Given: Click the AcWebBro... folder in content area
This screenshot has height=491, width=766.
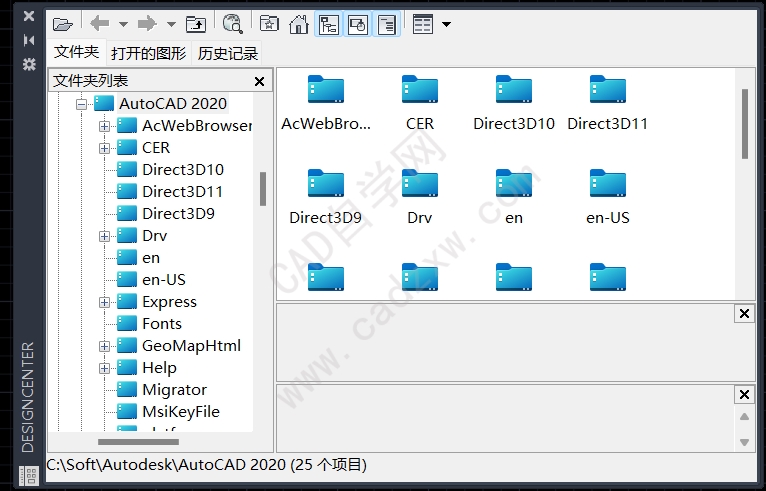Looking at the screenshot, I should pyautogui.click(x=326, y=104).
